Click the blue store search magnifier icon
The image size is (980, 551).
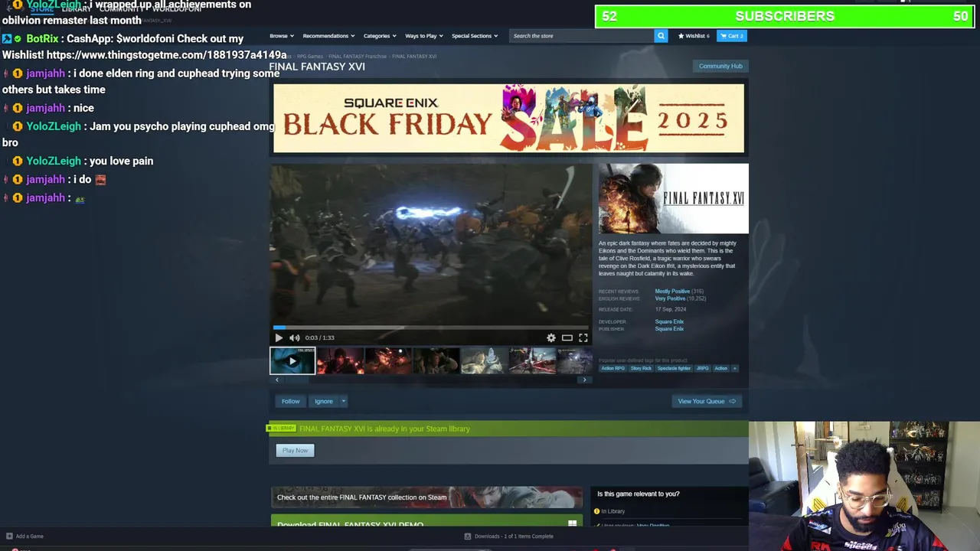pyautogui.click(x=661, y=36)
